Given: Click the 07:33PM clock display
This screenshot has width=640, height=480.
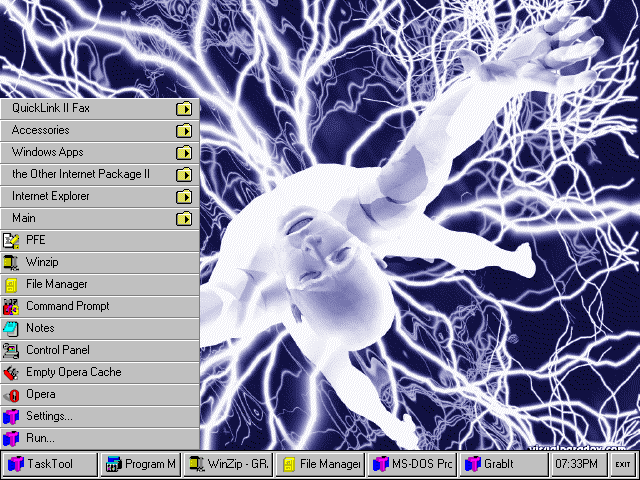Looking at the screenshot, I should coord(576,464).
